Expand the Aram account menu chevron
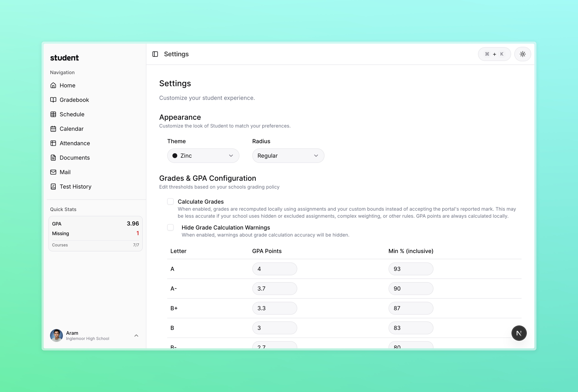Screen dimensions: 578x392 tap(136, 336)
